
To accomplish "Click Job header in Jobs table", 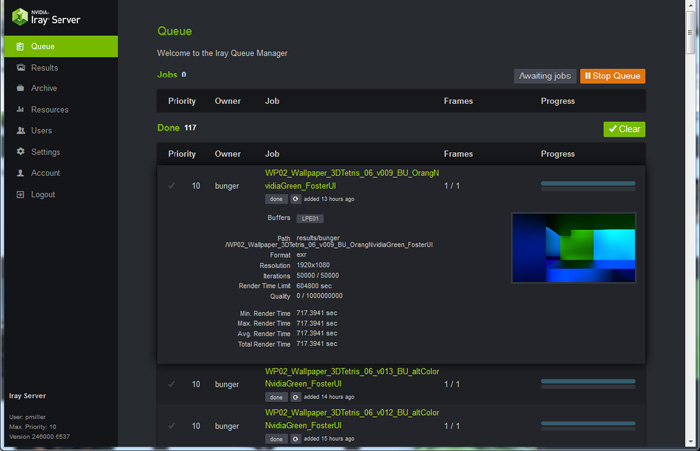I will pos(272,101).
